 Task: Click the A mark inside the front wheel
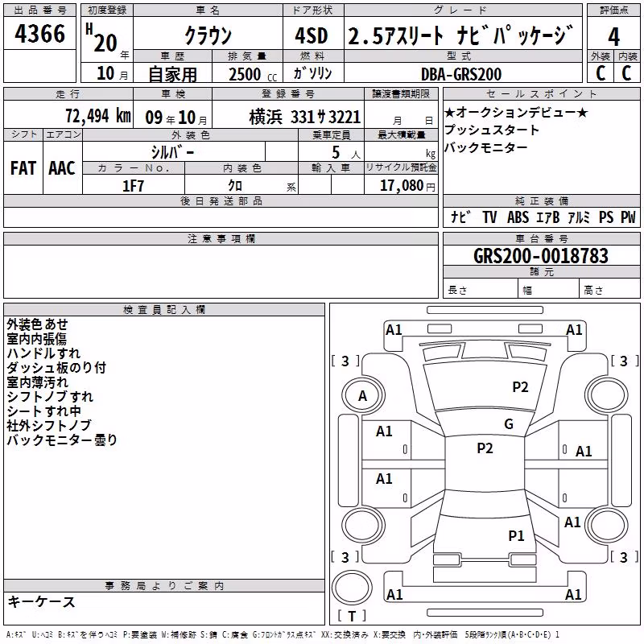pyautogui.click(x=362, y=396)
